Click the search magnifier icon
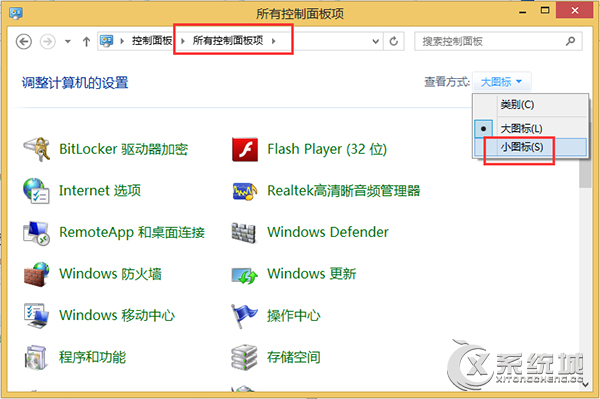 pyautogui.click(x=570, y=41)
